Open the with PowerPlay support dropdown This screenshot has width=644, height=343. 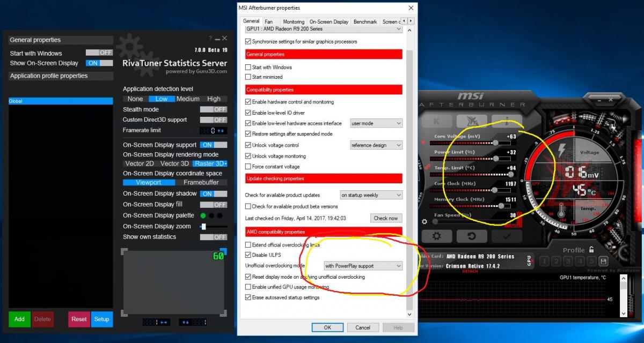363,266
